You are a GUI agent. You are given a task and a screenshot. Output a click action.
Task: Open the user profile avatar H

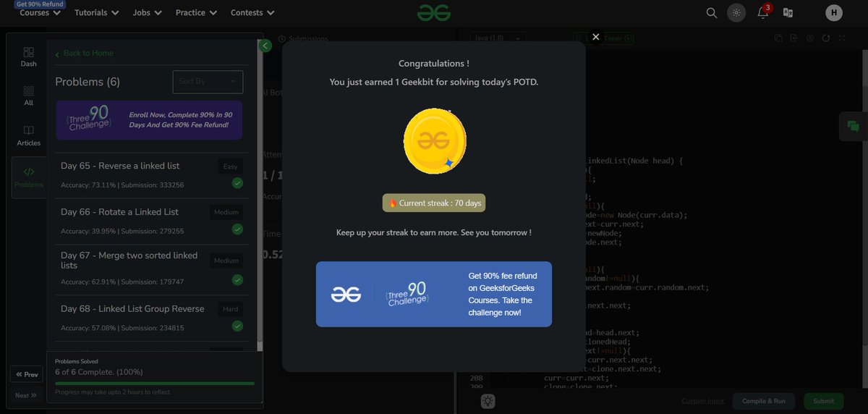tap(834, 12)
